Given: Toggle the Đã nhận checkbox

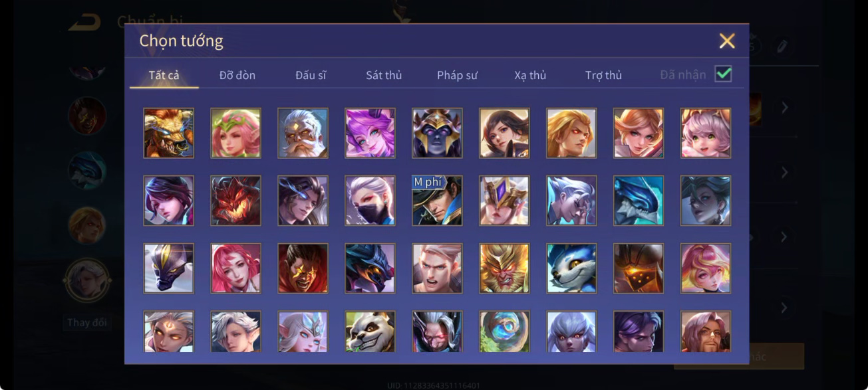Looking at the screenshot, I should tap(723, 74).
